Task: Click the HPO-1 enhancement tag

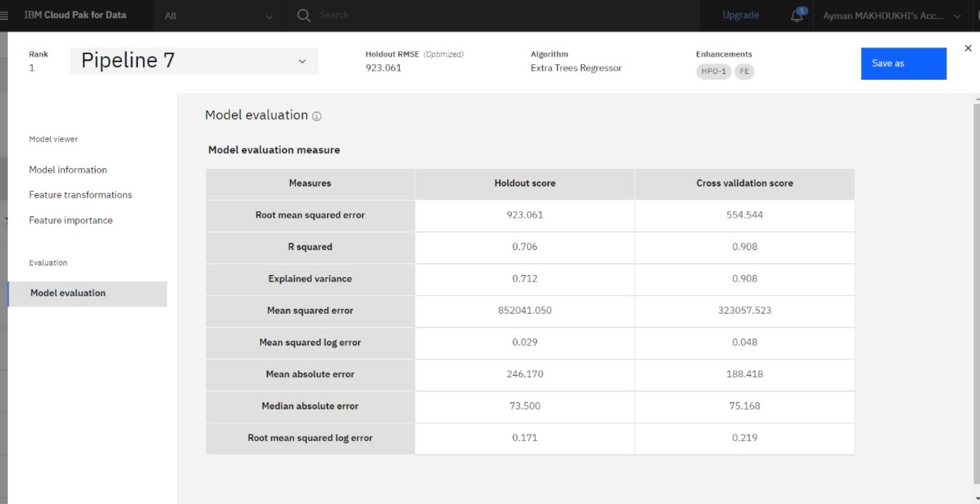Action: (x=713, y=71)
